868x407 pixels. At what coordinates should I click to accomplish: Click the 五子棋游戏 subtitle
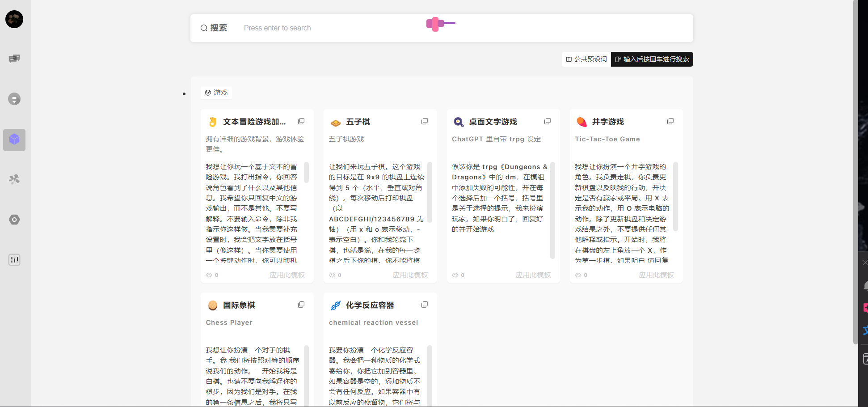(x=346, y=139)
